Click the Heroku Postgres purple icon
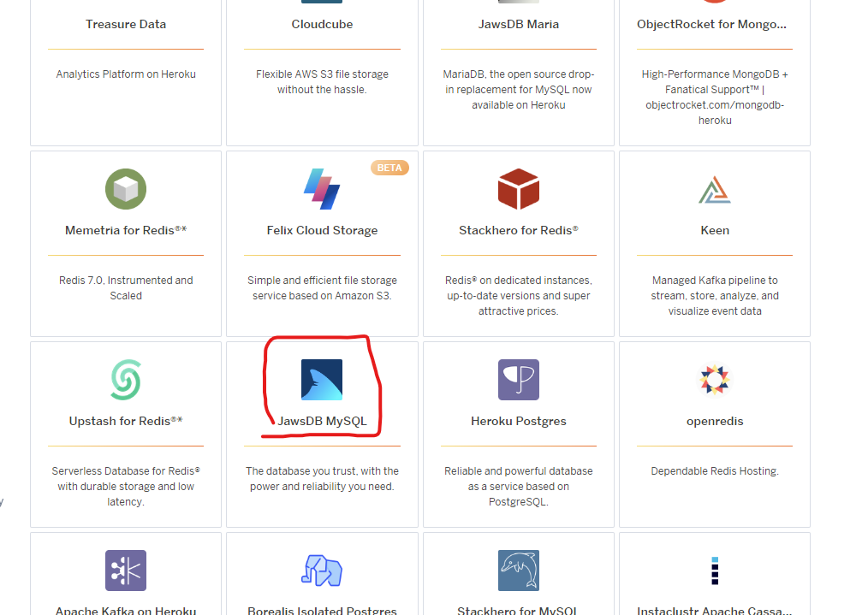This screenshot has width=868, height=615. 519,380
